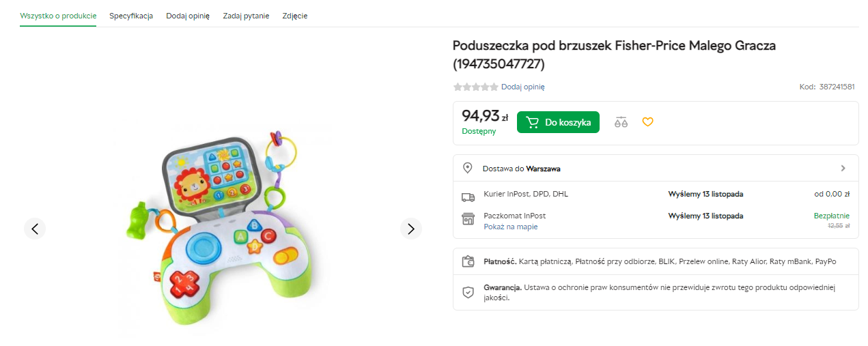Show previous product image arrow

click(35, 229)
